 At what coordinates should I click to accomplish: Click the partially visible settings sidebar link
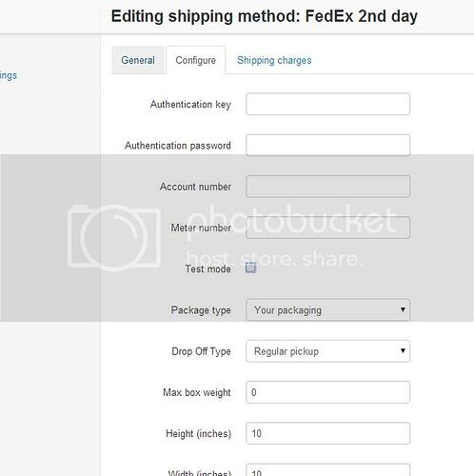coord(9,75)
